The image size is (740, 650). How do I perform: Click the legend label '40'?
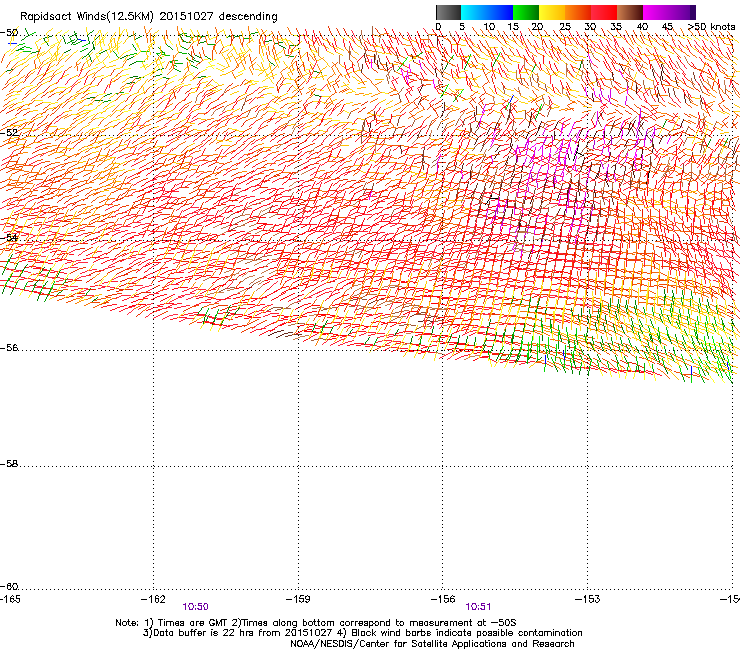(642, 26)
